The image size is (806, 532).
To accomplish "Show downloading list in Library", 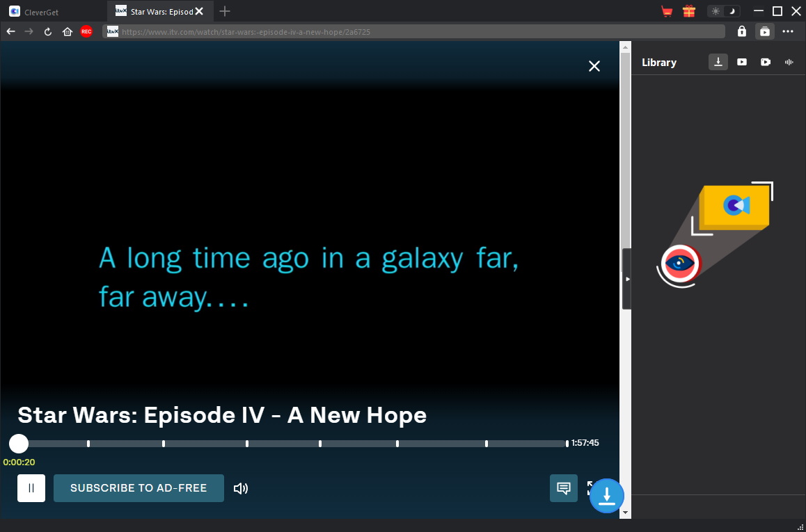I will click(x=718, y=62).
